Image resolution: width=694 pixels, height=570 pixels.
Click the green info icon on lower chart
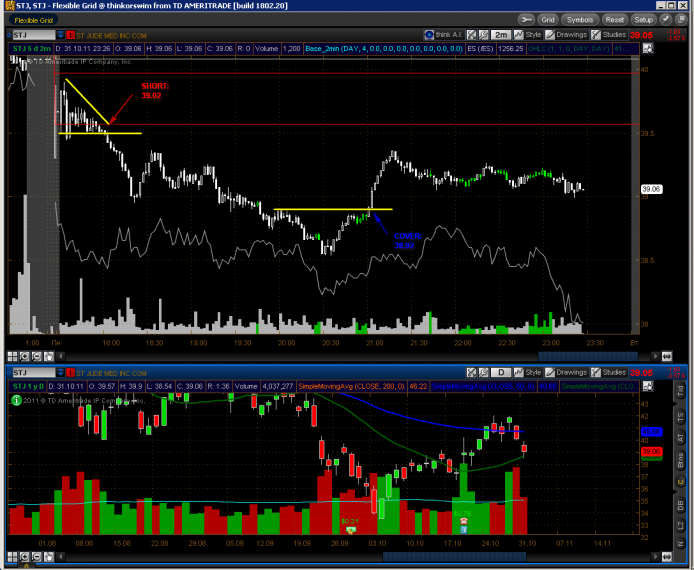16,400
